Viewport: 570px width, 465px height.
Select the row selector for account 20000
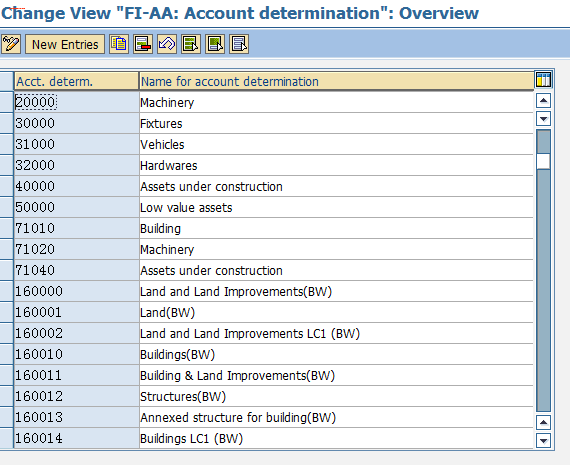pos(7,102)
